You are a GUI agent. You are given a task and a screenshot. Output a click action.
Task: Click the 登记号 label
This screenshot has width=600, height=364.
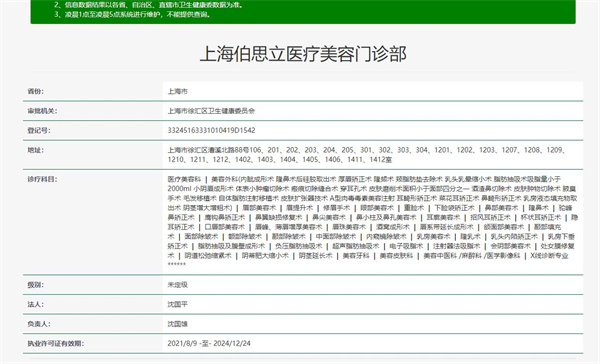(x=39, y=130)
